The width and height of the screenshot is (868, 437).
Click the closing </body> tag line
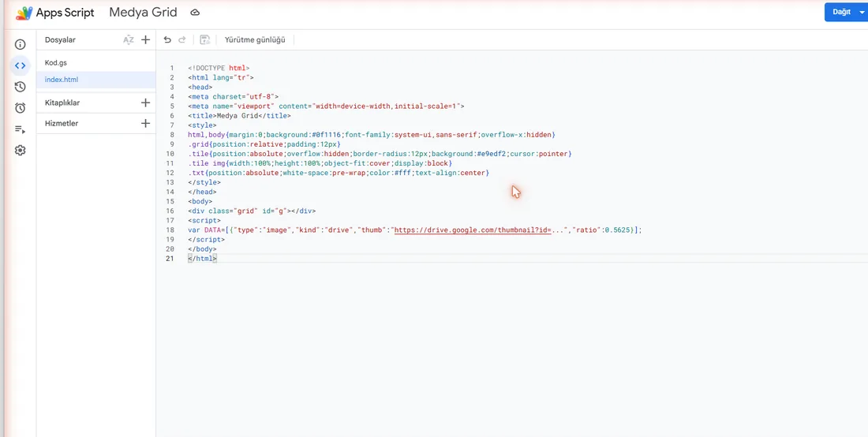(x=202, y=249)
